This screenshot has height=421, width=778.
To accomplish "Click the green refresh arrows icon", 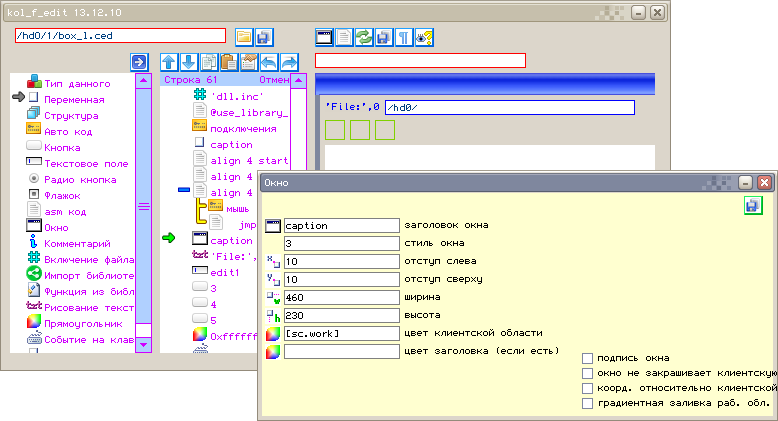I will click(364, 37).
